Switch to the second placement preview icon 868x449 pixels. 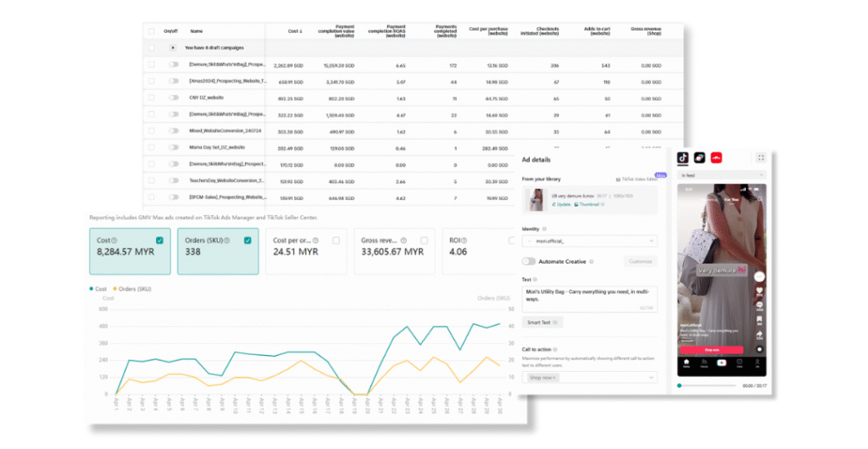tap(699, 158)
